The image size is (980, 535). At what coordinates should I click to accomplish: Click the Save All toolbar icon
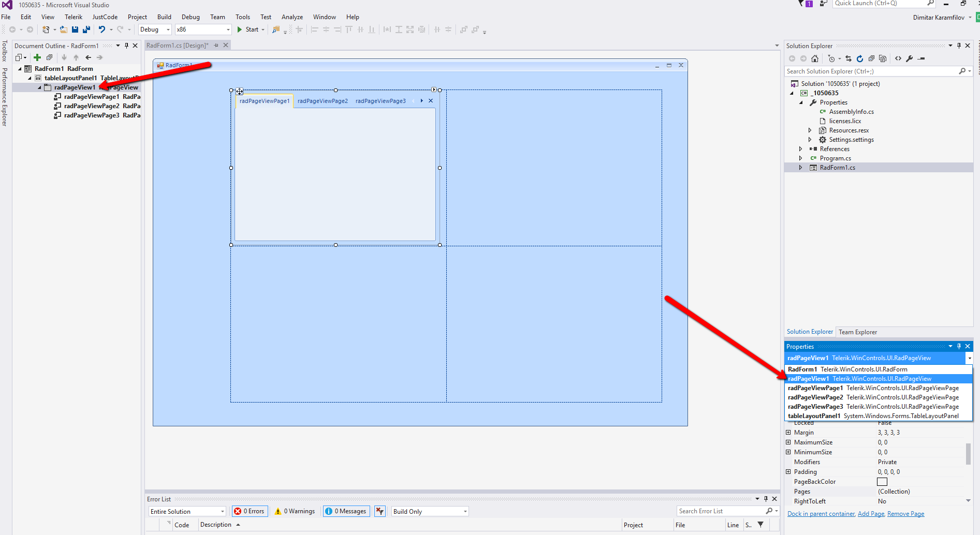pos(86,29)
